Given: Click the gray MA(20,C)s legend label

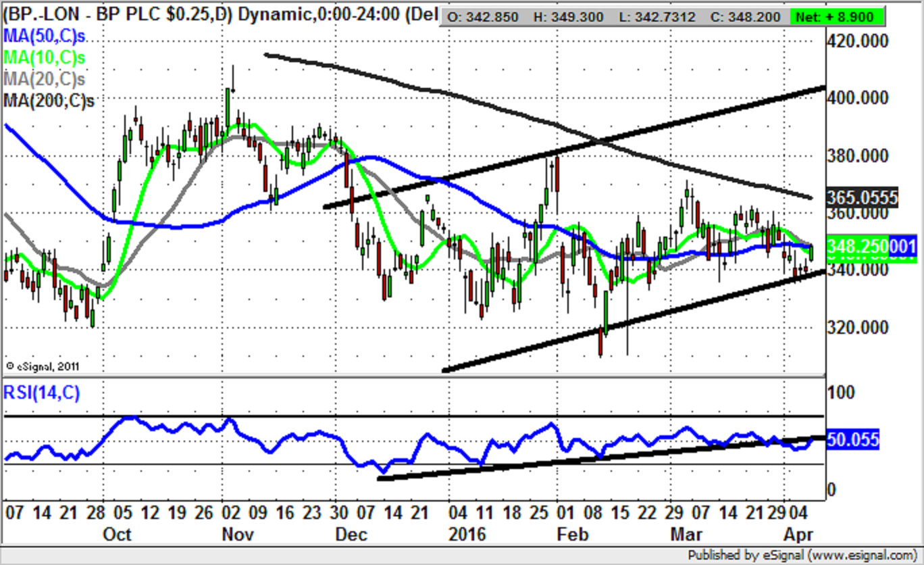Looking at the screenshot, I should click(x=45, y=78).
